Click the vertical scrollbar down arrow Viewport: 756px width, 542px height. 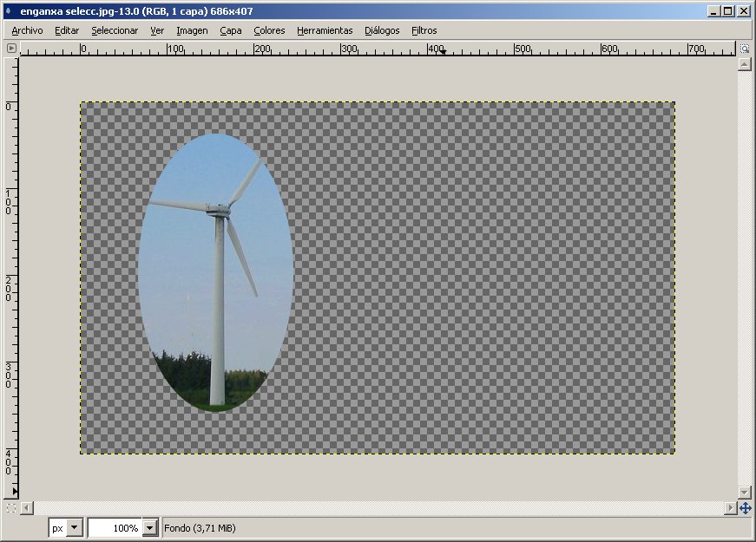[745, 493]
